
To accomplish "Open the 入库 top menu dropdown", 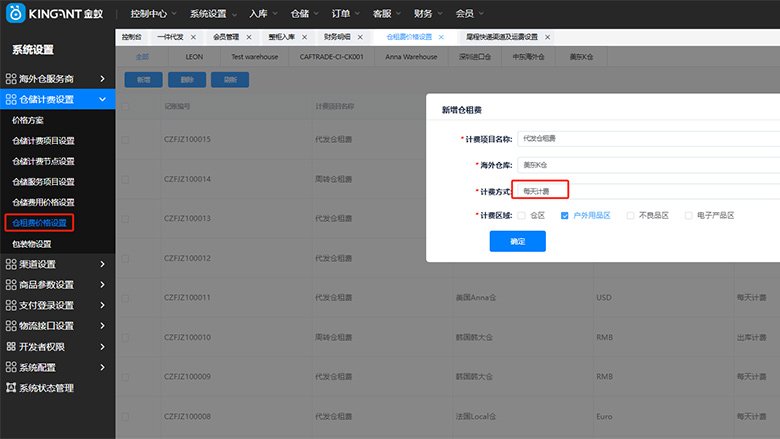I will [x=263, y=14].
